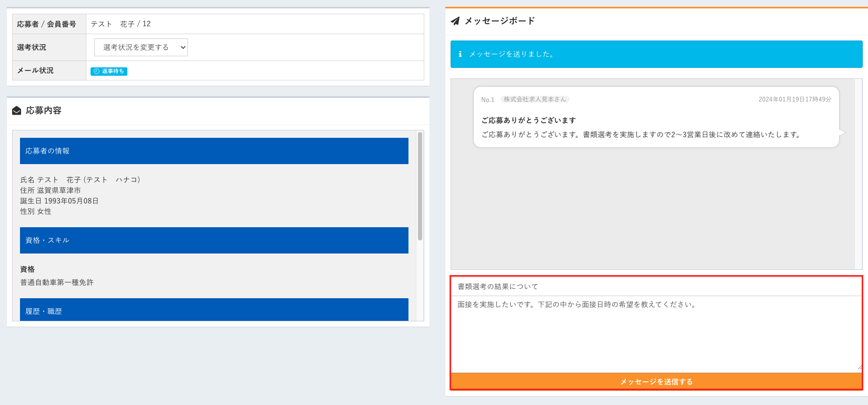The width and height of the screenshot is (868, 405).
Task: Select the 履歴・職歴 section header
Action: [x=214, y=310]
